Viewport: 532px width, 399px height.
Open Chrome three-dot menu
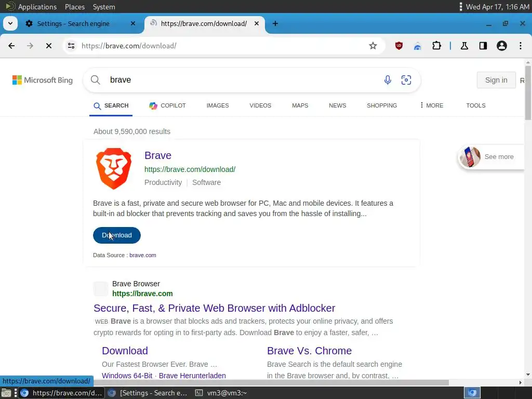coord(521,46)
